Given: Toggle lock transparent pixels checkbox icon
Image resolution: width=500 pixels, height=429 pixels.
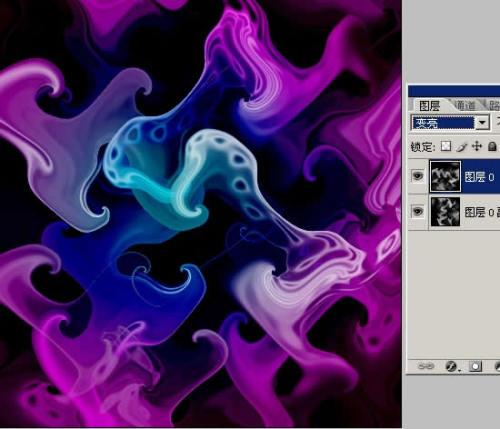Looking at the screenshot, I should click(446, 146).
